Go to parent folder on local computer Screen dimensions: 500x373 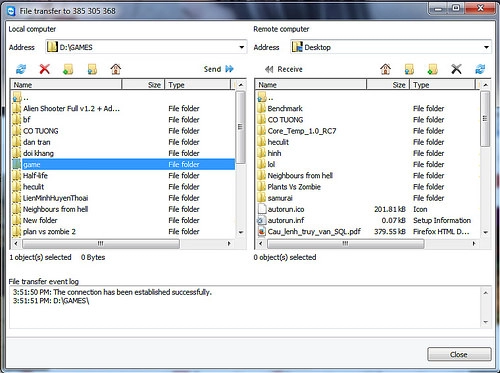pyautogui.click(x=92, y=69)
